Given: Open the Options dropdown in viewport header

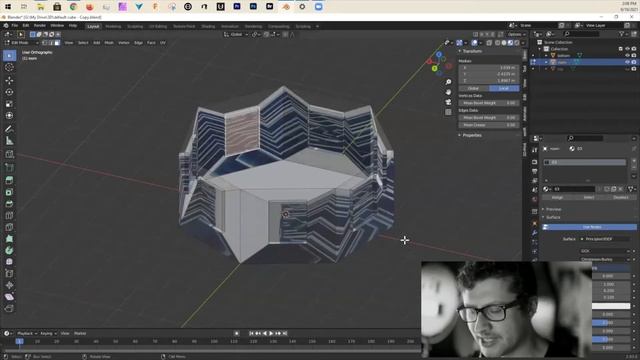Looking at the screenshot, I should click(516, 34).
